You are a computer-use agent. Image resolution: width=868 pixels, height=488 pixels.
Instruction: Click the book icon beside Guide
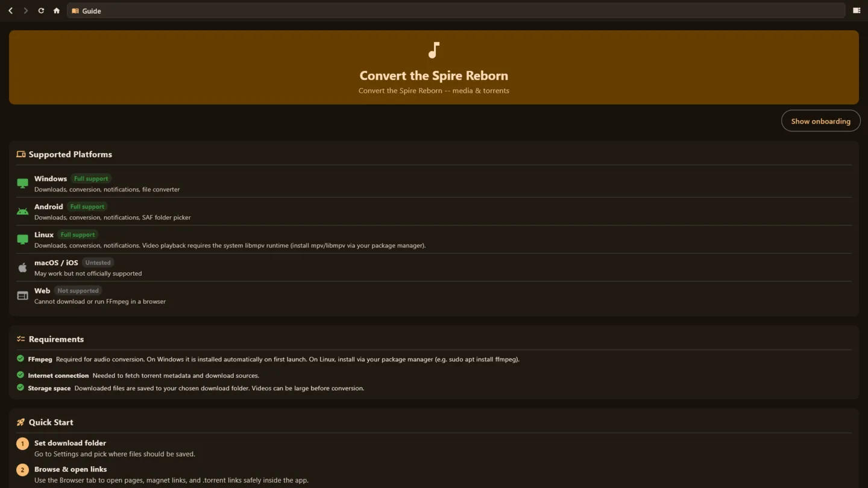[x=75, y=11]
